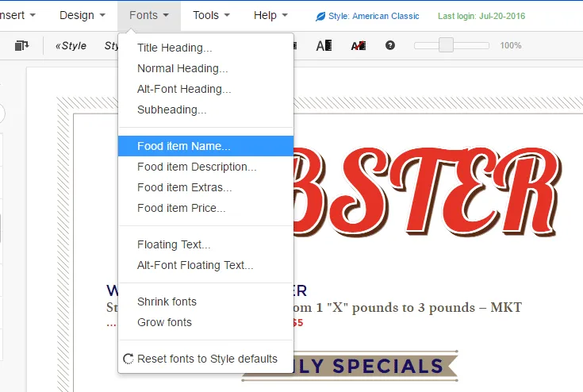Image resolution: width=583 pixels, height=392 pixels.
Task: Click the Tools menu dropdown arrow
Action: click(227, 16)
